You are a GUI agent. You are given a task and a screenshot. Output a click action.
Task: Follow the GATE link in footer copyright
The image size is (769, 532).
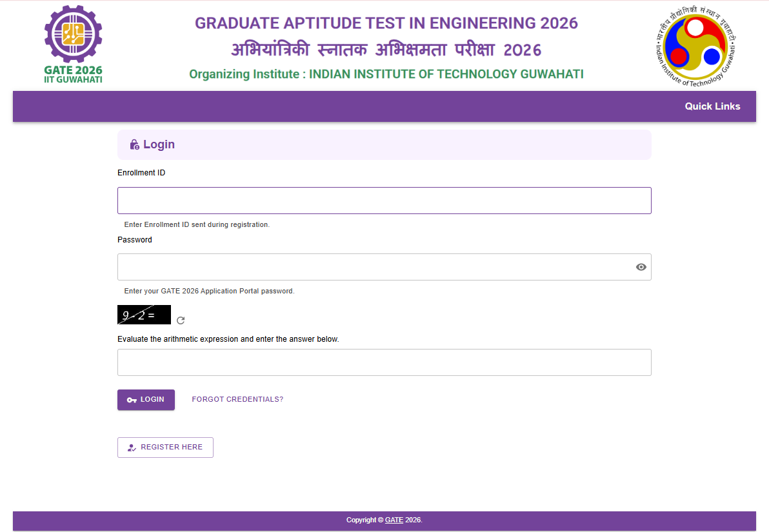394,520
